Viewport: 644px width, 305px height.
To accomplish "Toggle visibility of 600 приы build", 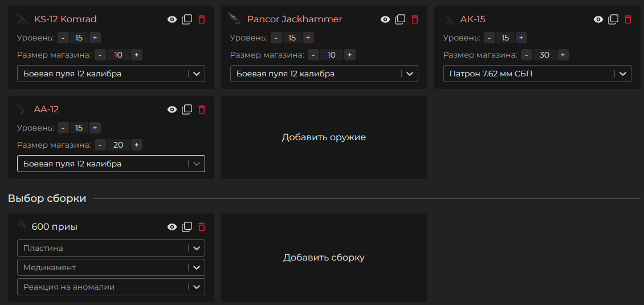I will click(172, 227).
